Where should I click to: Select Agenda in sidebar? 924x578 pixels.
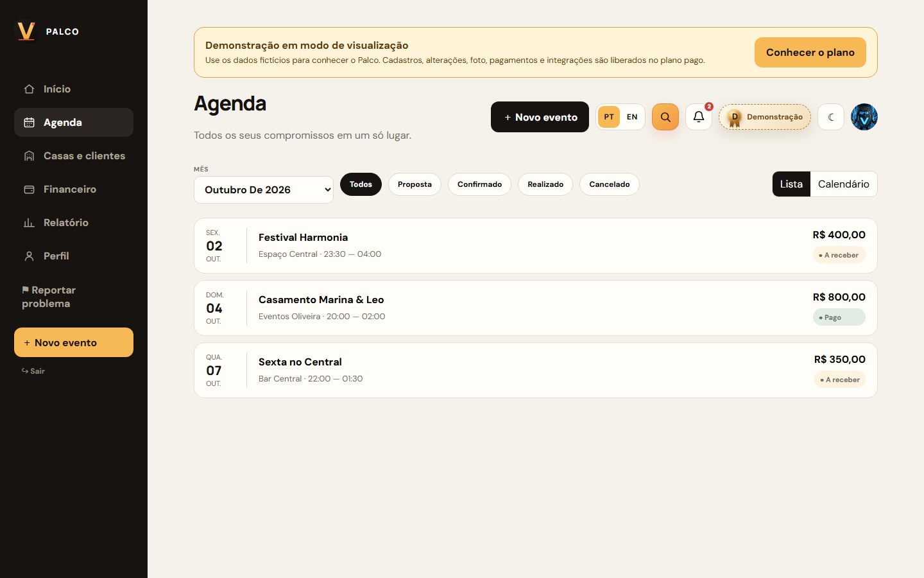pos(74,123)
